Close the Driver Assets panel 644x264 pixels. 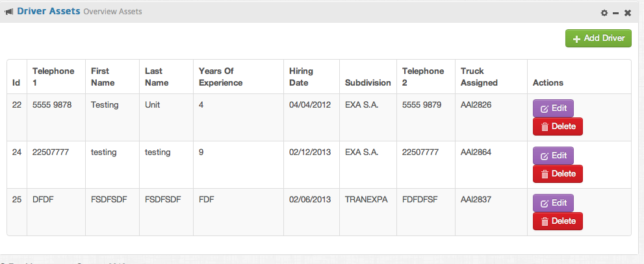tap(628, 13)
